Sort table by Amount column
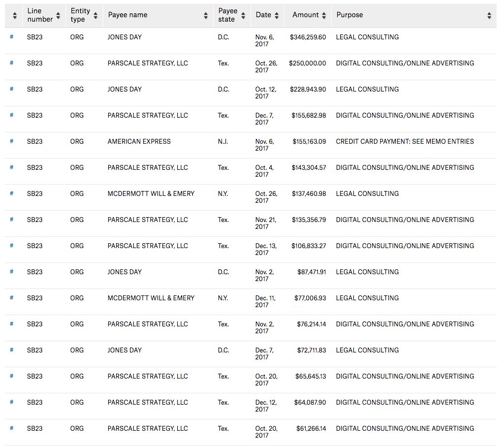 (324, 15)
